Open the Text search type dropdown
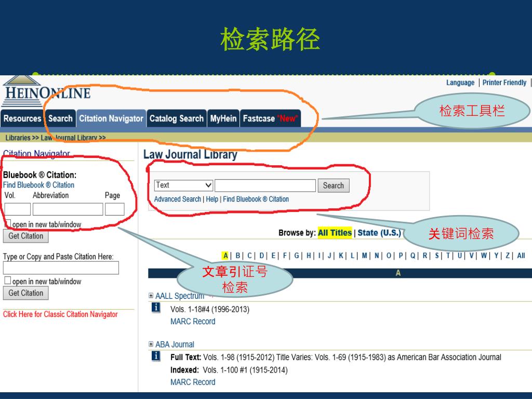Viewport: 532px width, 399px height. [183, 185]
